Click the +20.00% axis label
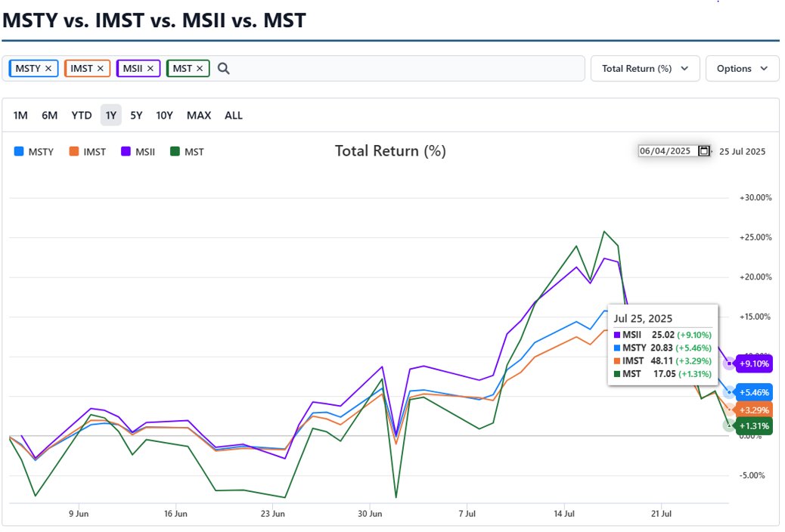 pyautogui.click(x=756, y=277)
